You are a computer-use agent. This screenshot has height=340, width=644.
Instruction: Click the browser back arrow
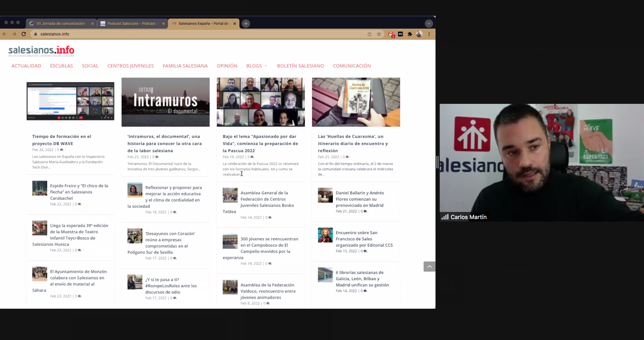(5, 34)
